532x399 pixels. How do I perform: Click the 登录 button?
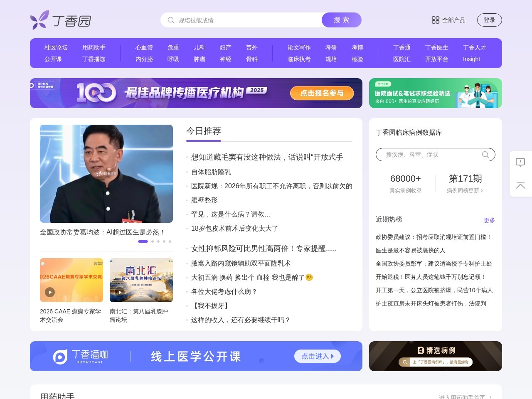click(x=489, y=20)
